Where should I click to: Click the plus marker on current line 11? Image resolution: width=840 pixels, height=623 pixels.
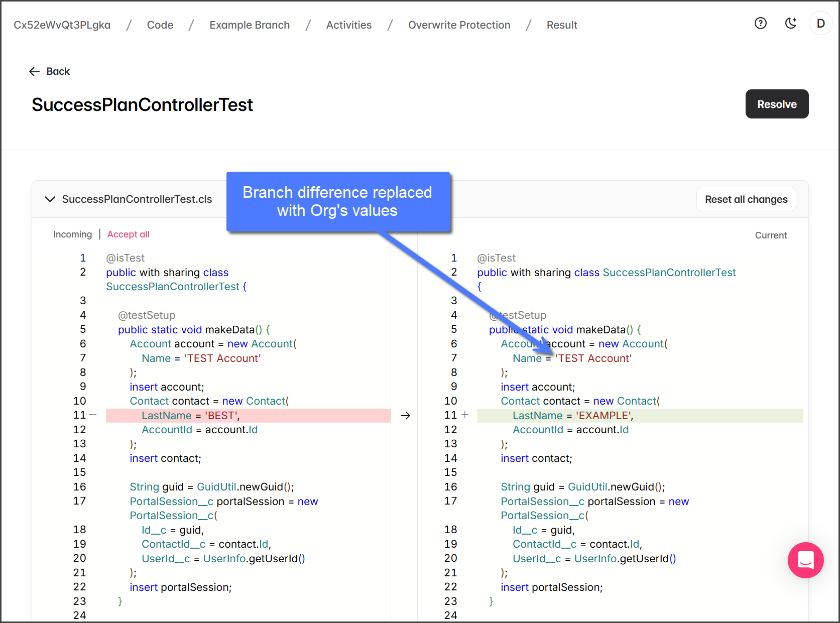pos(465,415)
